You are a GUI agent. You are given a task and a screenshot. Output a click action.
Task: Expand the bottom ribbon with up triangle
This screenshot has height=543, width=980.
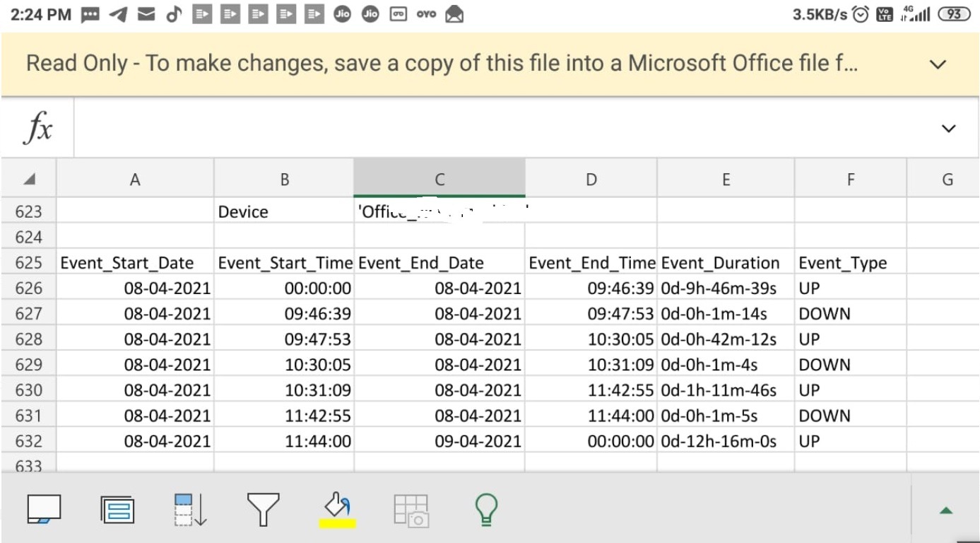coord(946,510)
